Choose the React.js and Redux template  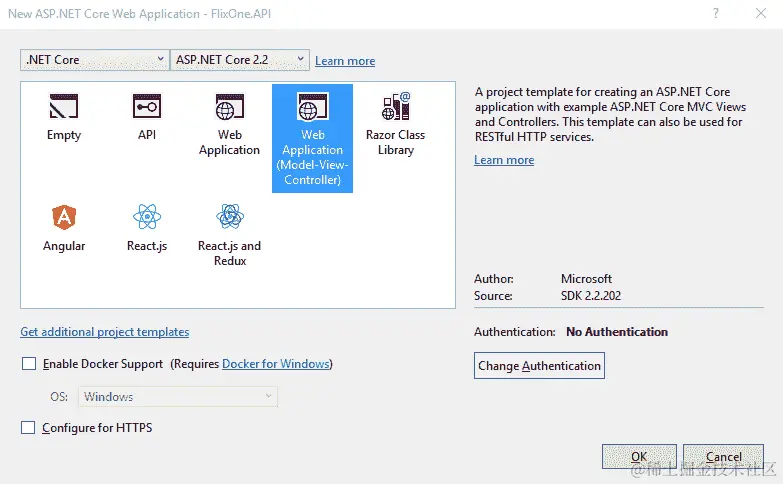click(230, 235)
